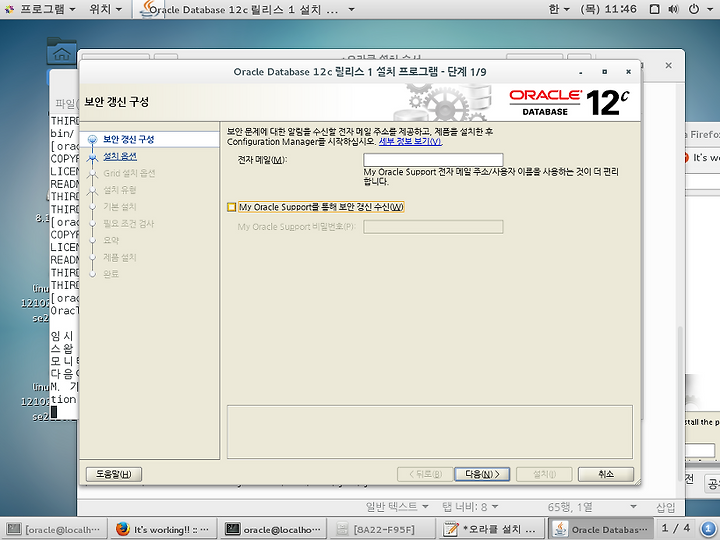Image resolution: width=720 pixels, height=540 pixels.
Task: Click the My Oracle Support password field
Action: pyautogui.click(x=433, y=227)
